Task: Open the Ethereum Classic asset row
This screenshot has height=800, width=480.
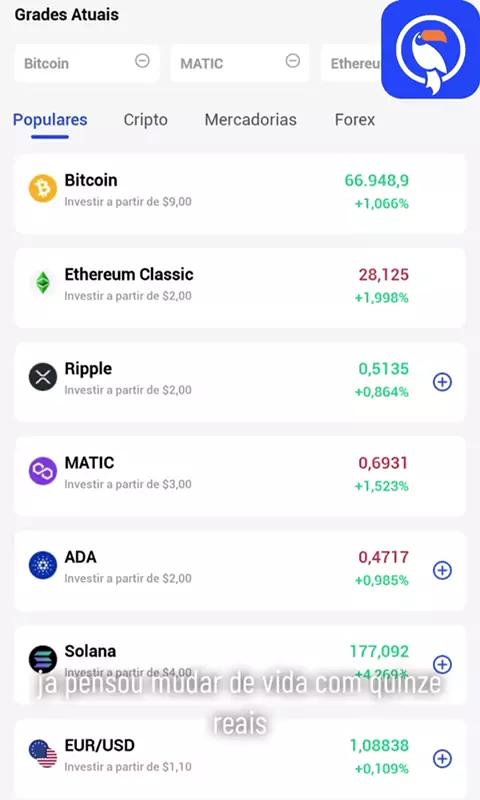Action: [240, 288]
